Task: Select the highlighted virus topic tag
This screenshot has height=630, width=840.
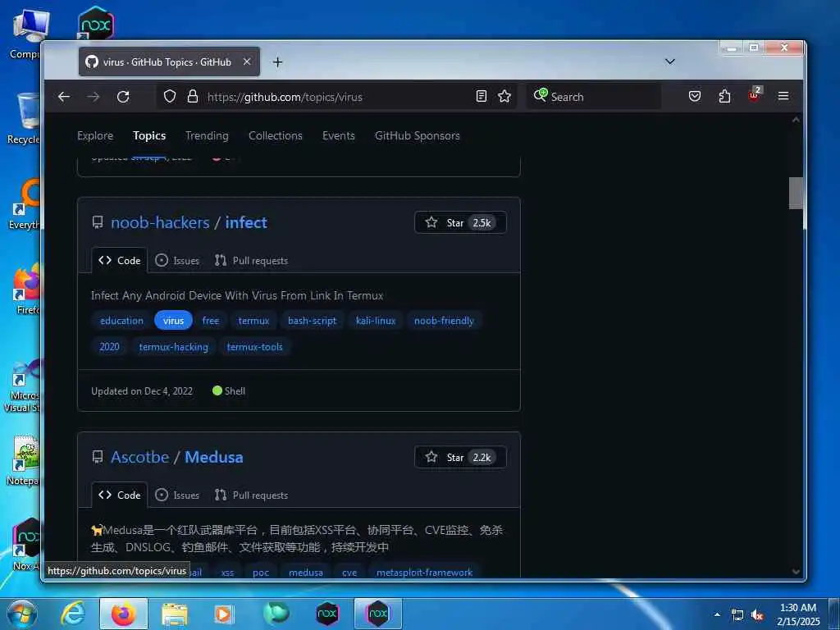Action: point(174,321)
